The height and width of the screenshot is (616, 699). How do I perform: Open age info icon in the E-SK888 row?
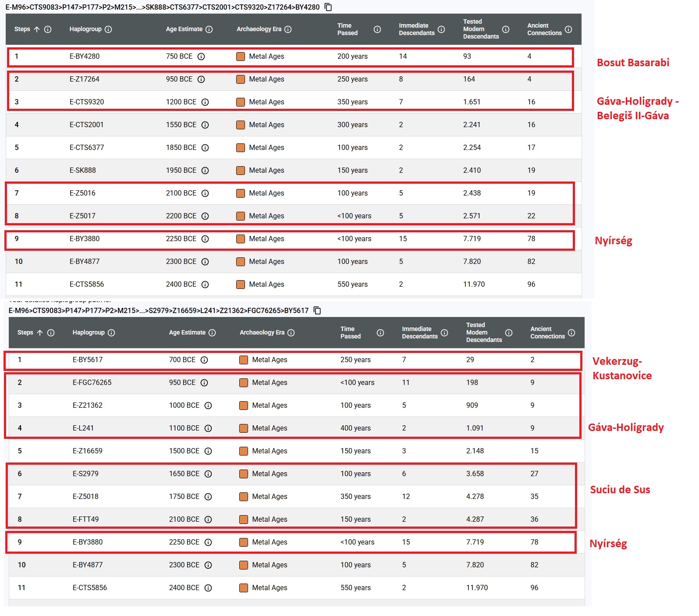[205, 171]
